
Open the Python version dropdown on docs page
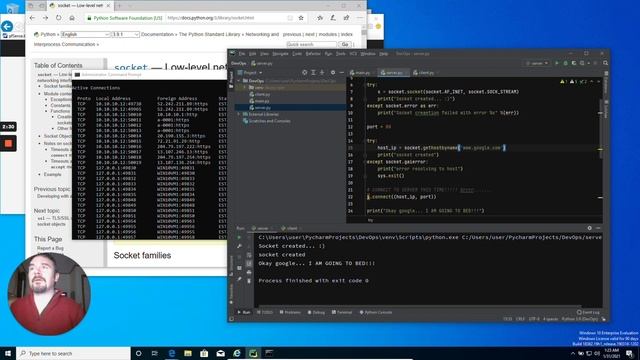125,34
